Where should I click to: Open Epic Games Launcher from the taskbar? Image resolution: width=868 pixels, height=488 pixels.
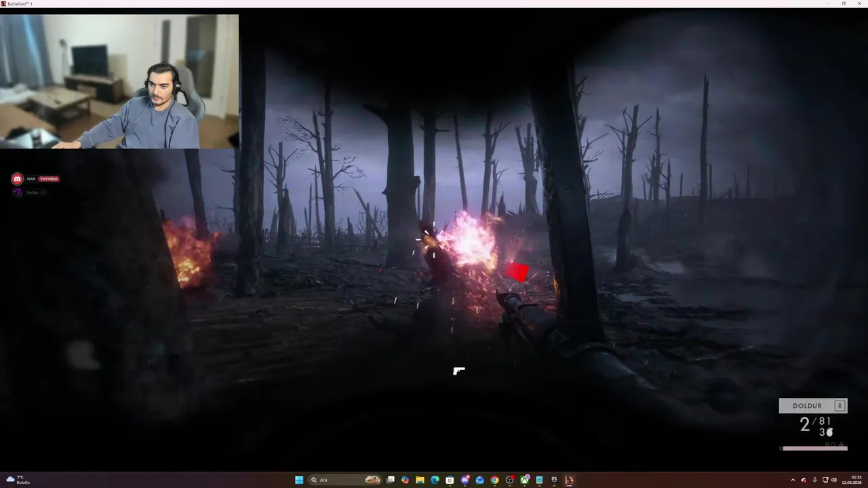(554, 480)
